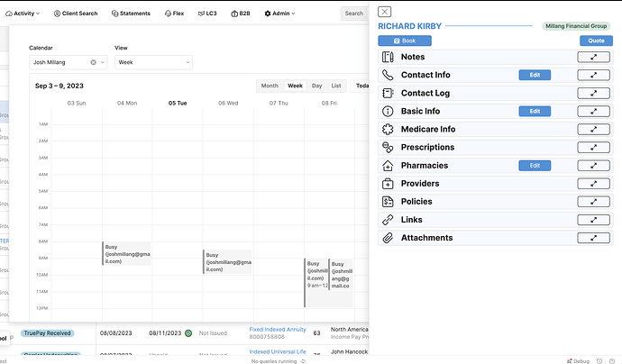Click the Attachments paperclip icon
The image size is (622, 364).
388,238
